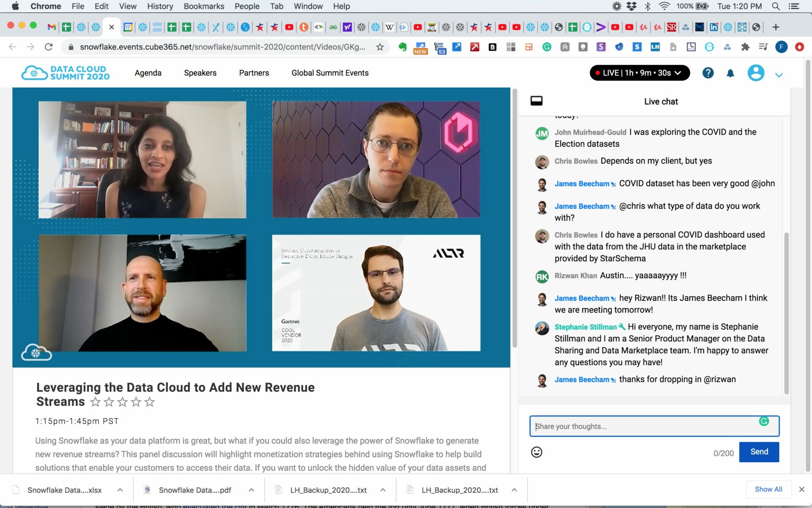Click the user profile avatar icon
The width and height of the screenshot is (812, 508).
point(756,73)
